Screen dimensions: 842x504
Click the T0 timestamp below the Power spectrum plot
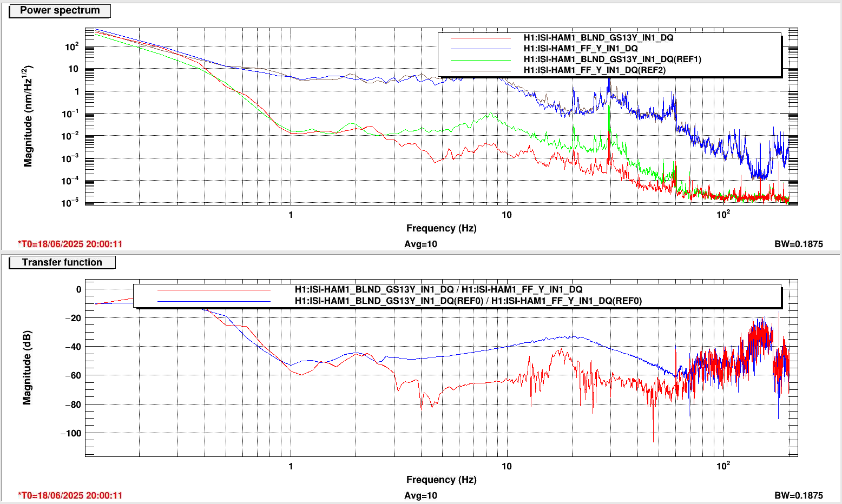click(70, 244)
